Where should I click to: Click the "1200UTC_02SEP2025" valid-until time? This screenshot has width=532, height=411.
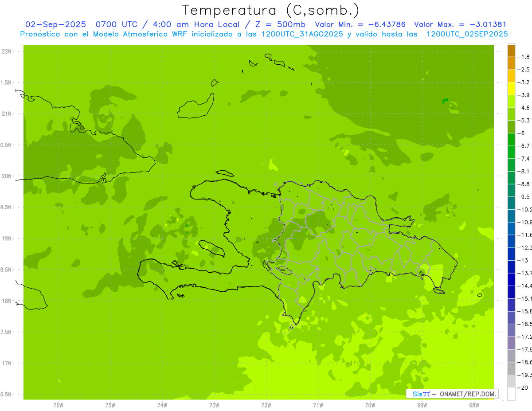click(467, 34)
